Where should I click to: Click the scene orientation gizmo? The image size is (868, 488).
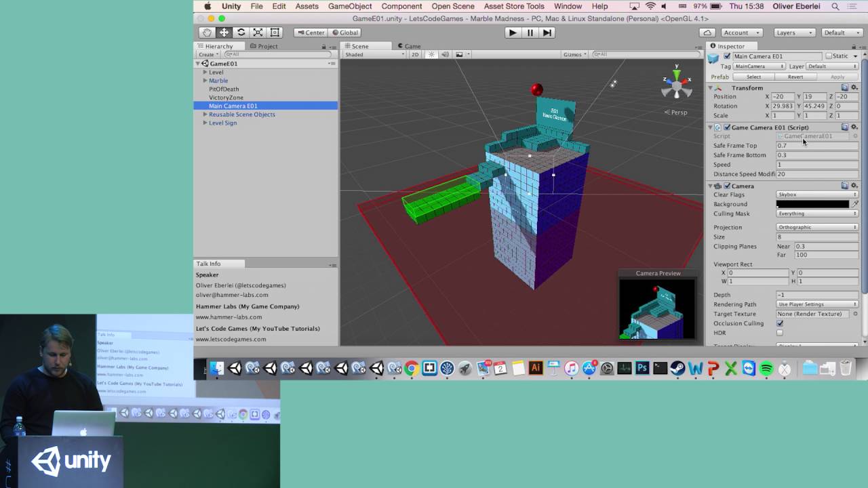(676, 83)
